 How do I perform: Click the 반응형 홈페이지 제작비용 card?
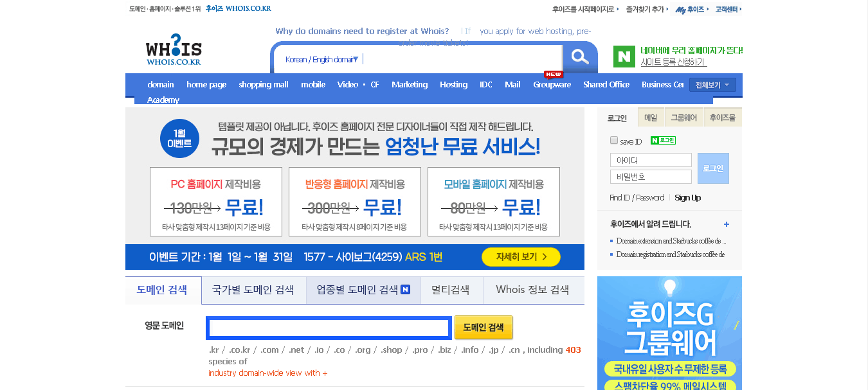click(x=355, y=202)
